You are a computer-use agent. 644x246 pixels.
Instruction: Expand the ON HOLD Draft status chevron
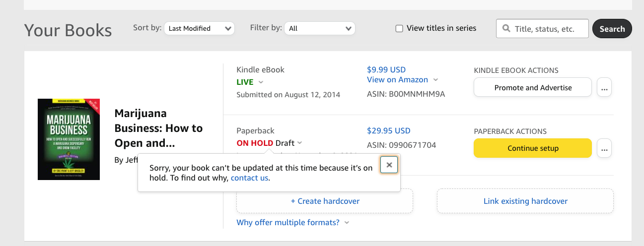pos(299,143)
